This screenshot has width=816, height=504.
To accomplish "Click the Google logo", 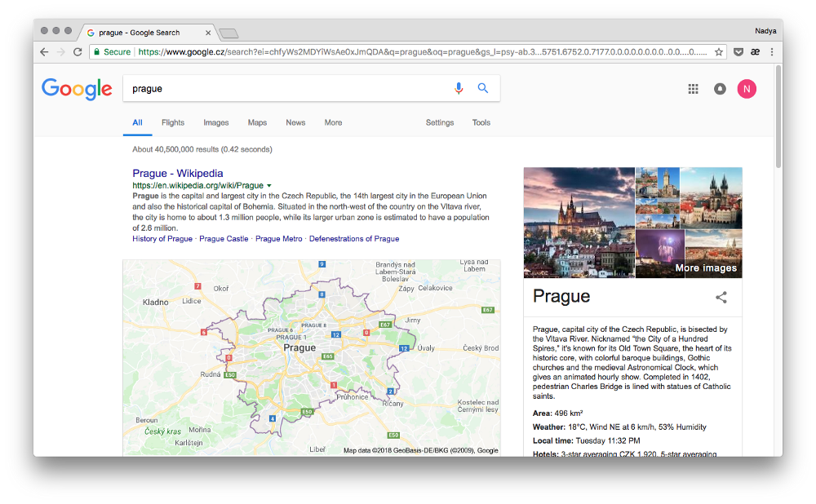I will pyautogui.click(x=77, y=89).
